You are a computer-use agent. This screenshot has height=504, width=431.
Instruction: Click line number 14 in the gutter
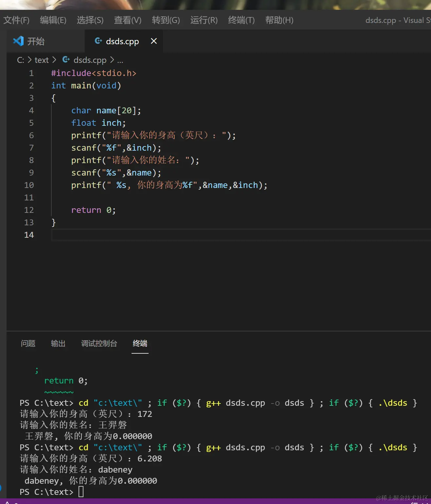[x=29, y=235]
